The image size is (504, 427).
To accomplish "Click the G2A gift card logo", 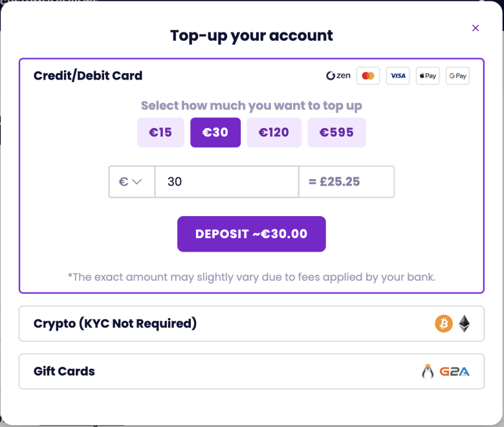I will pyautogui.click(x=454, y=371).
